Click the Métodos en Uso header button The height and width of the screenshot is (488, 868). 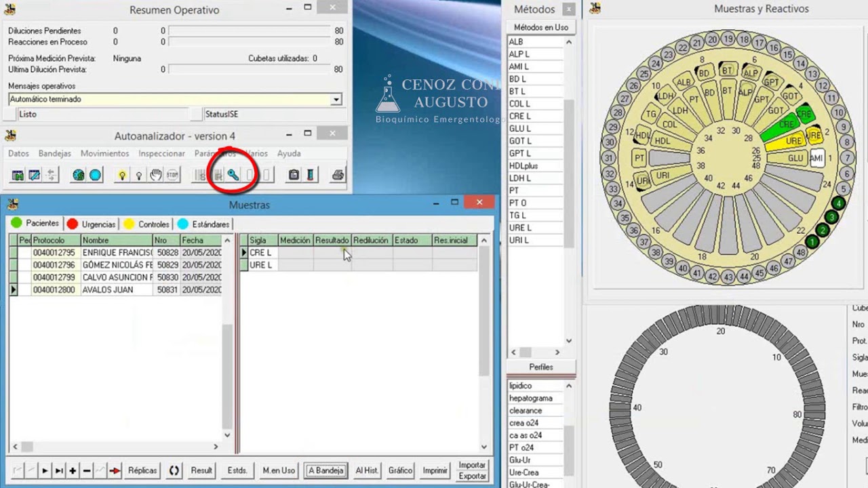[x=541, y=27]
